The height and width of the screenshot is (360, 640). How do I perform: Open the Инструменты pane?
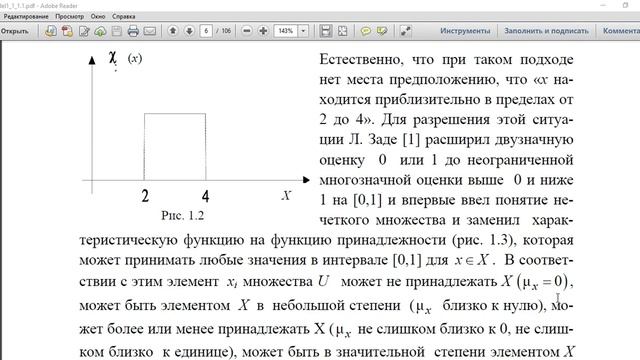465,31
